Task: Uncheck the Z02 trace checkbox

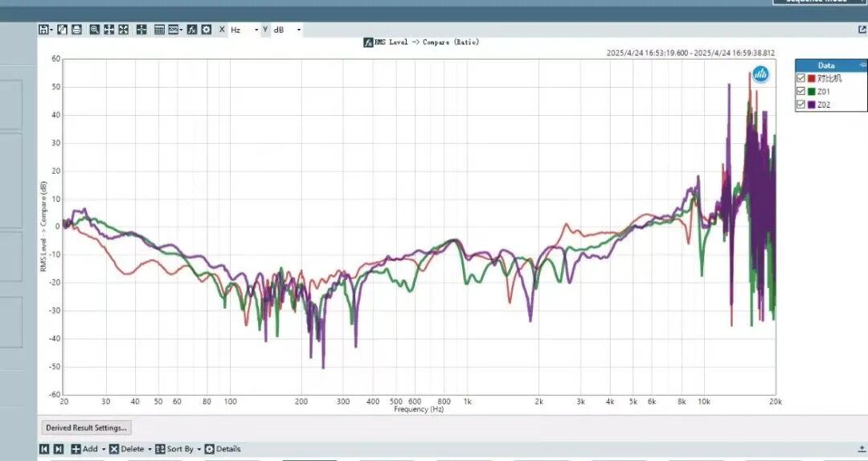Action: (x=800, y=104)
